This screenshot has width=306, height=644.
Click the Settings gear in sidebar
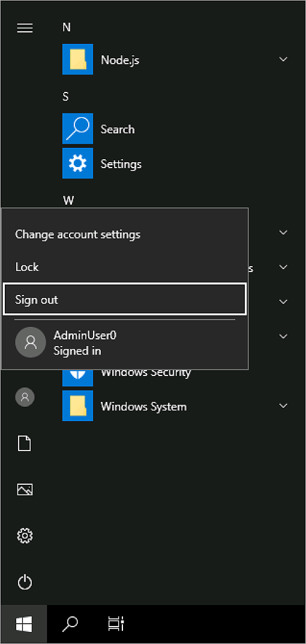tap(25, 536)
